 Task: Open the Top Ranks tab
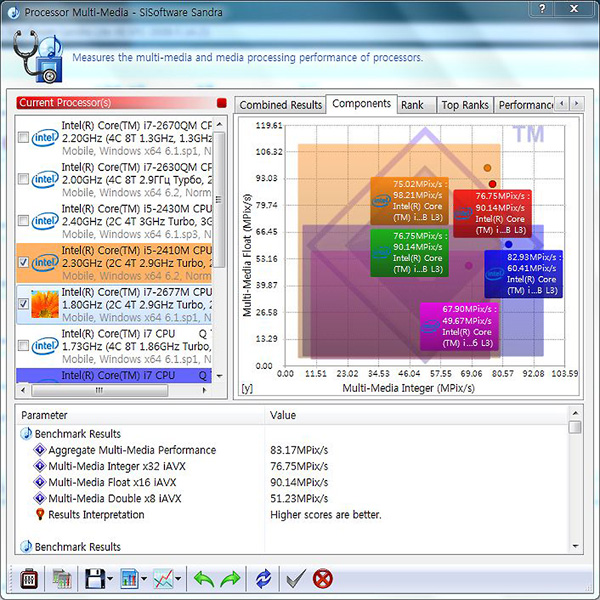click(x=465, y=105)
